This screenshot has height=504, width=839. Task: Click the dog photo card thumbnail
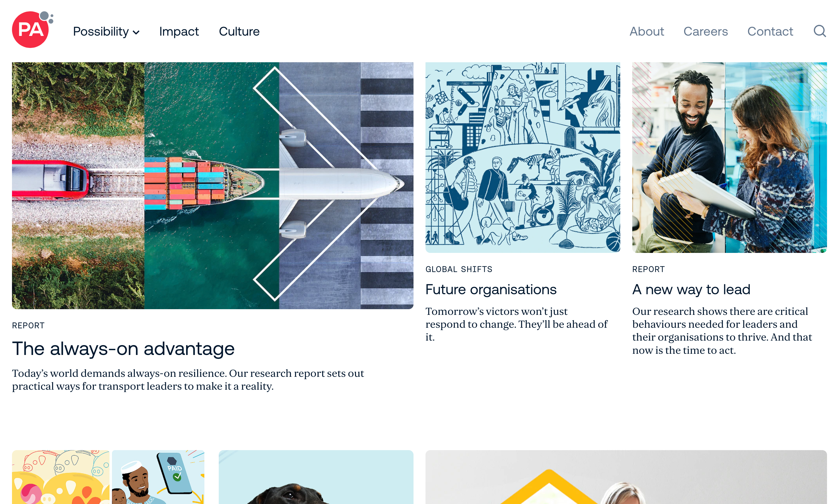pyautogui.click(x=316, y=477)
